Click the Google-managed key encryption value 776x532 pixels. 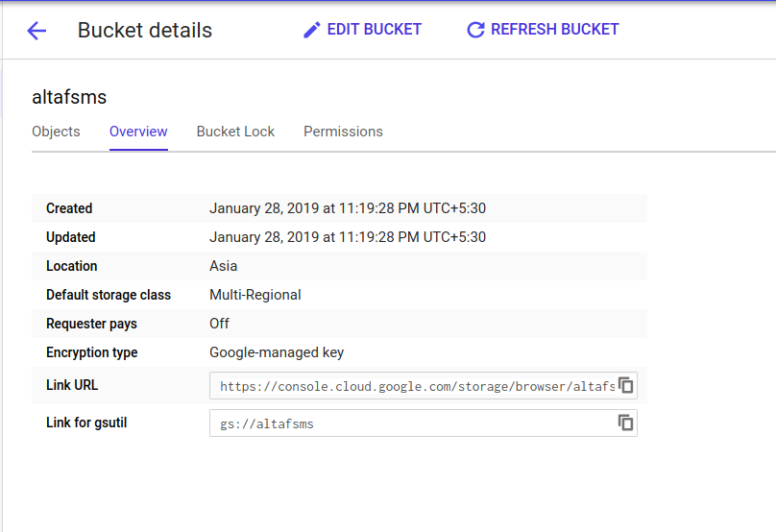(277, 352)
